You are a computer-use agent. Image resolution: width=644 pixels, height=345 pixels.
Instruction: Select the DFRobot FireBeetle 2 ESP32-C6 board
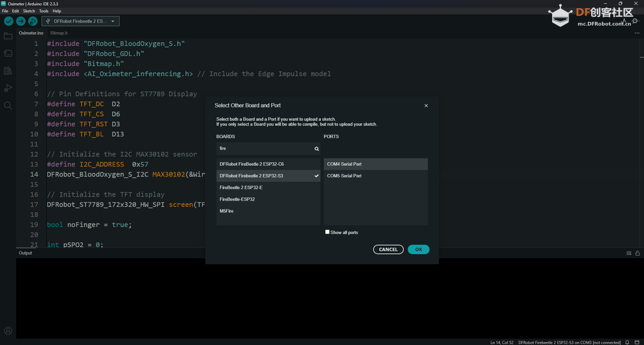(268, 164)
